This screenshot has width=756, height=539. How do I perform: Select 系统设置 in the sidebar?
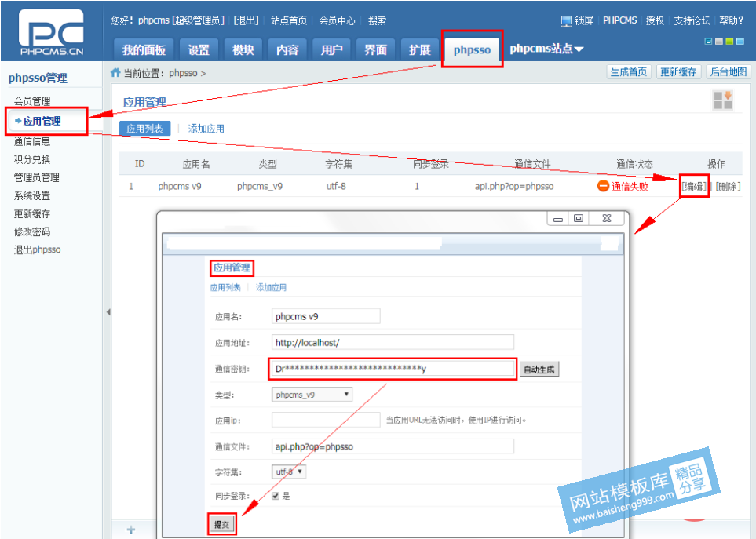pyautogui.click(x=32, y=195)
